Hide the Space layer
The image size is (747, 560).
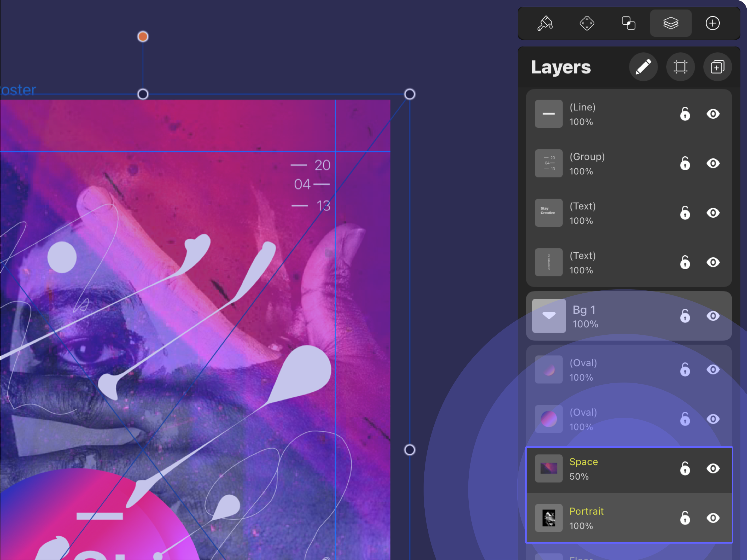click(713, 468)
